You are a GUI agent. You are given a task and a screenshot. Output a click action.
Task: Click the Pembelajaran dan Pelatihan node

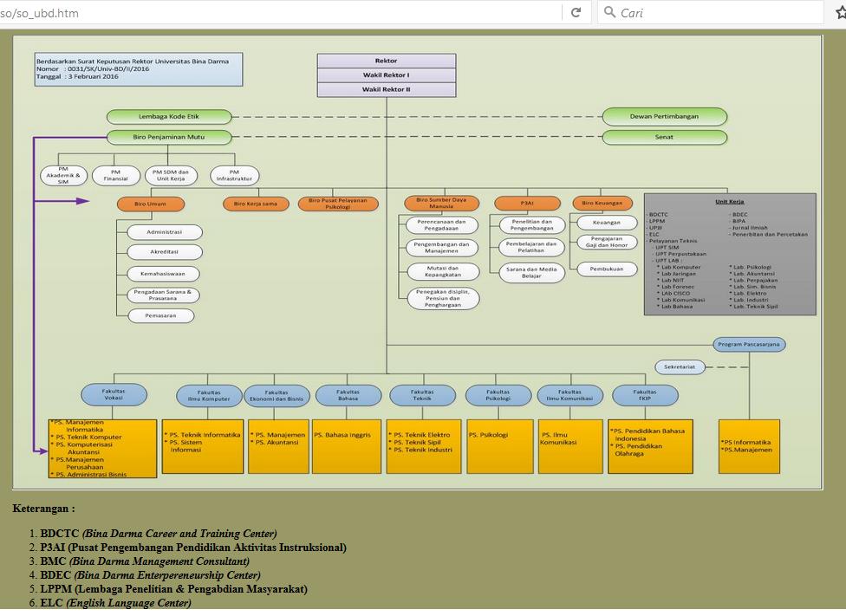pyautogui.click(x=531, y=247)
